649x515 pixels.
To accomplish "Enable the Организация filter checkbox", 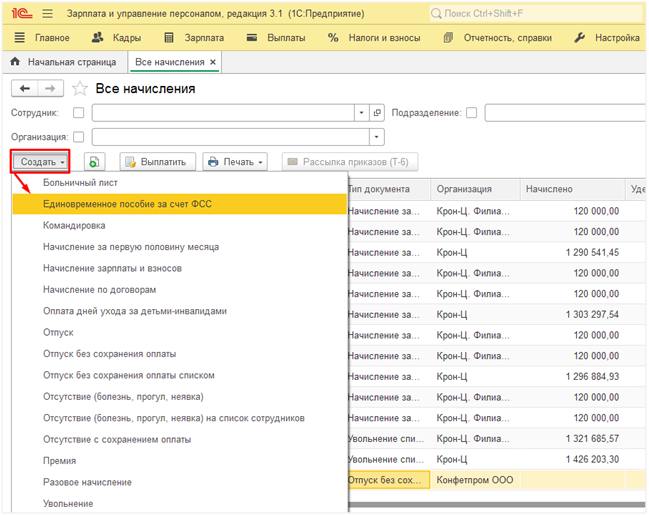I will [79, 137].
